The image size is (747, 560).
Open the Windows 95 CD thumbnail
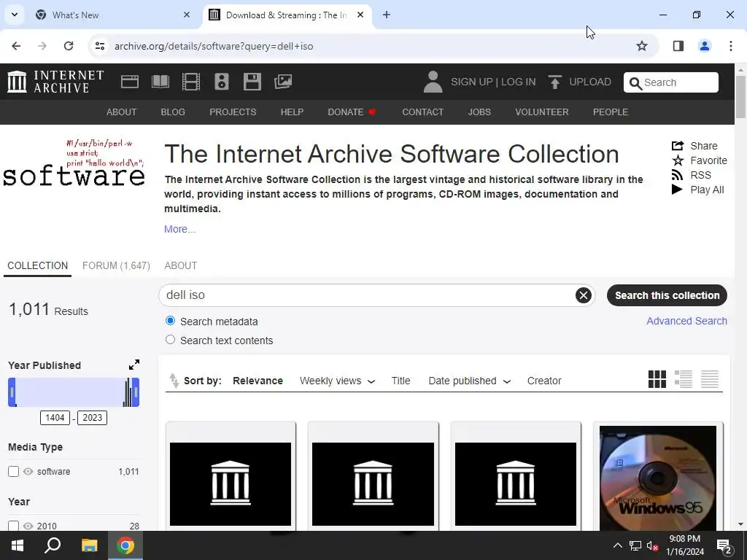tap(657, 478)
